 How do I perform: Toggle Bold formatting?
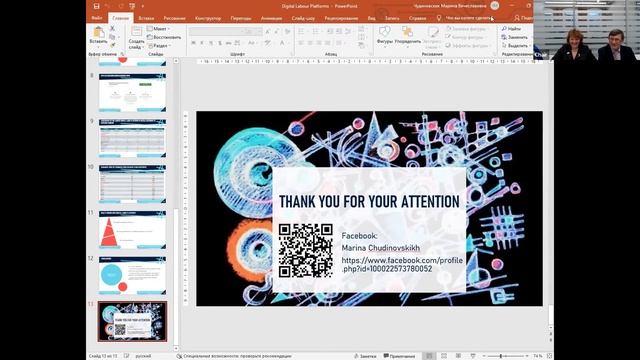point(193,43)
